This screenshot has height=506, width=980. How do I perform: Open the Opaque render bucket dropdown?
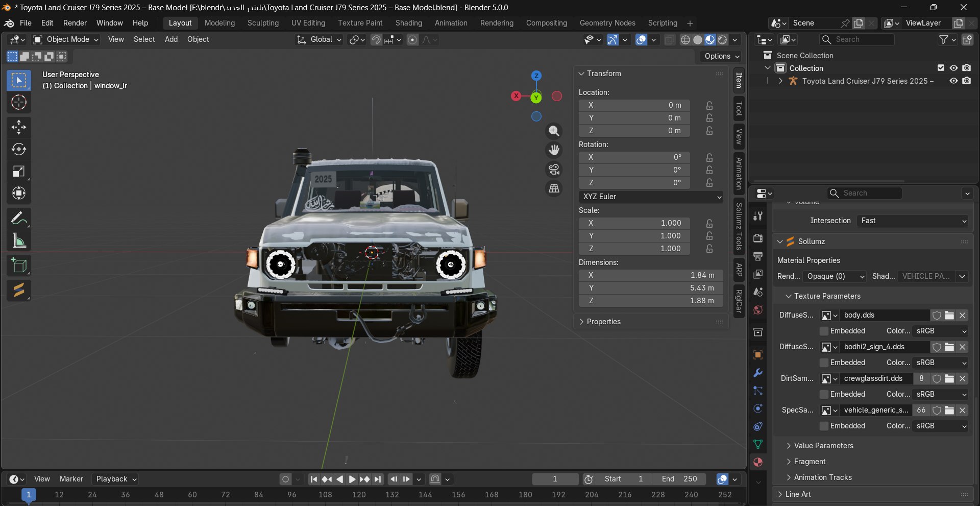pos(835,277)
